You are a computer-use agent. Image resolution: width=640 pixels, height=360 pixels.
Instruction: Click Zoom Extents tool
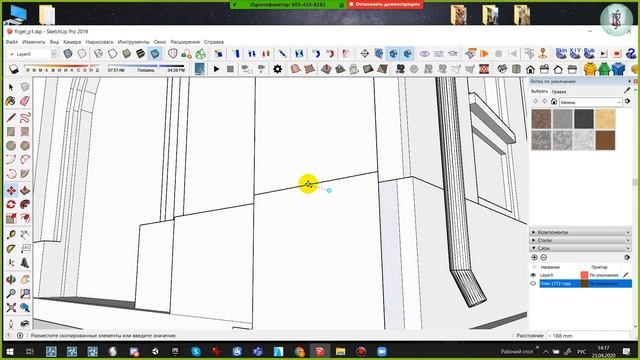tap(11, 307)
